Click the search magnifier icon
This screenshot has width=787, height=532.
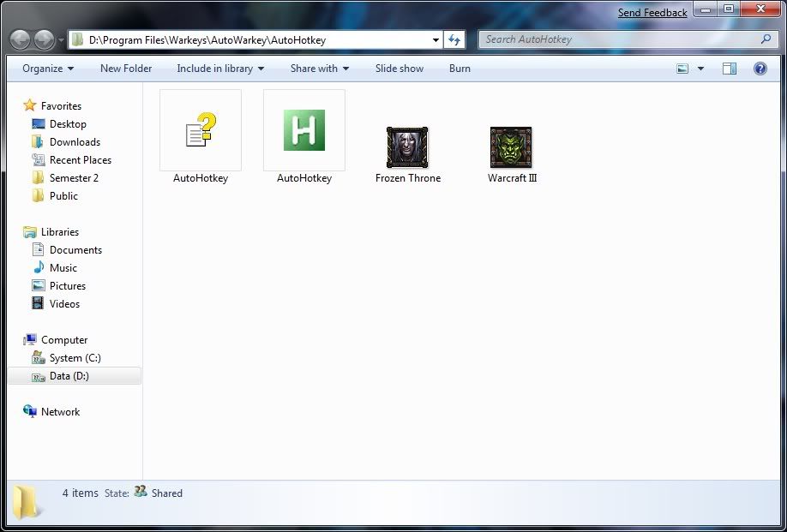coord(766,39)
